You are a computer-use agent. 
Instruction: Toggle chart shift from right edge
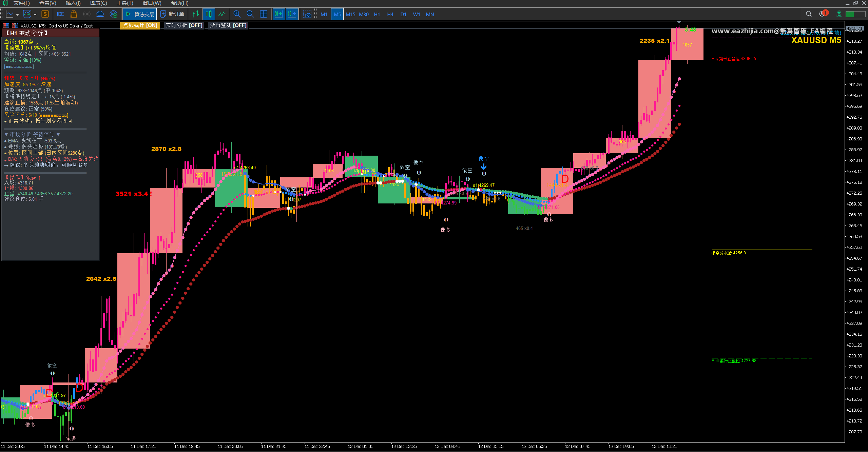coord(292,14)
